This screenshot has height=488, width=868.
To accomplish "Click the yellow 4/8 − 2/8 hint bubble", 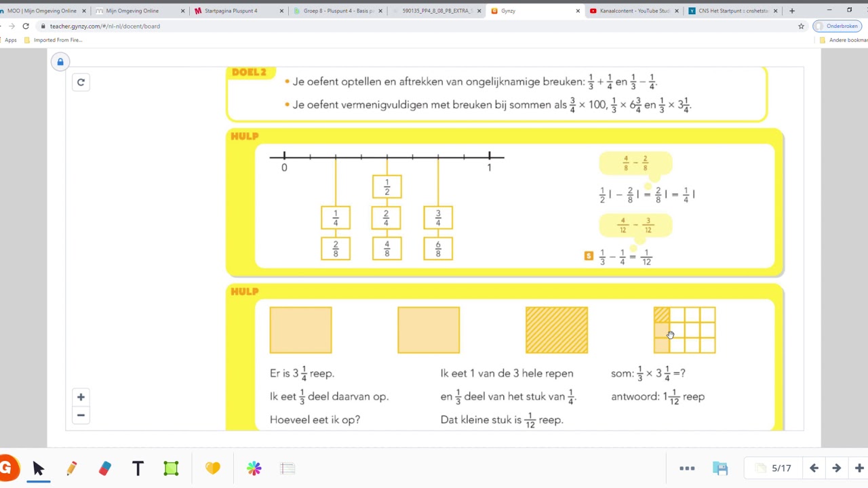I will 635,163.
